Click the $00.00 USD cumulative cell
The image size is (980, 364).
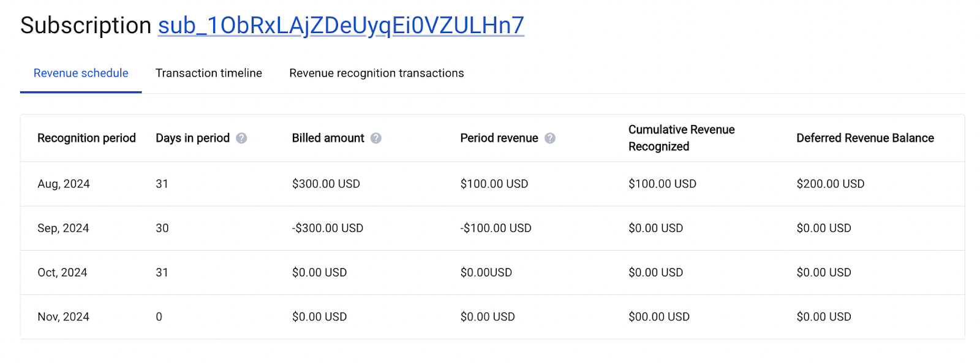click(x=659, y=317)
